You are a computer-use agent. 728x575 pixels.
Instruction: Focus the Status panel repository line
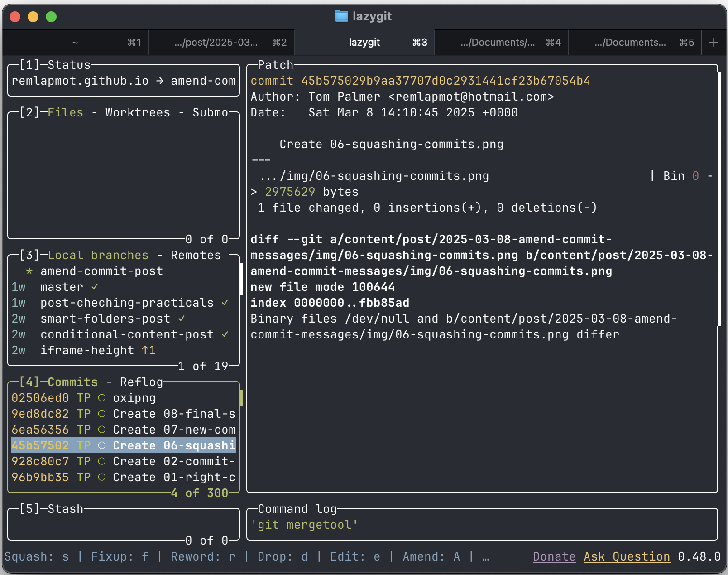(x=124, y=81)
